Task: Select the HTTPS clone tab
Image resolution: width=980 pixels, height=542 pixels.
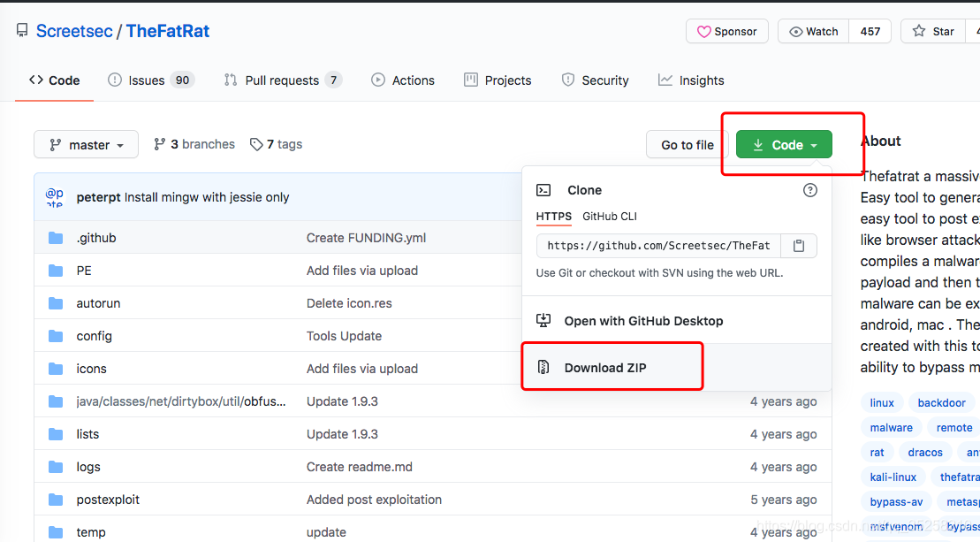Action: pyautogui.click(x=554, y=217)
